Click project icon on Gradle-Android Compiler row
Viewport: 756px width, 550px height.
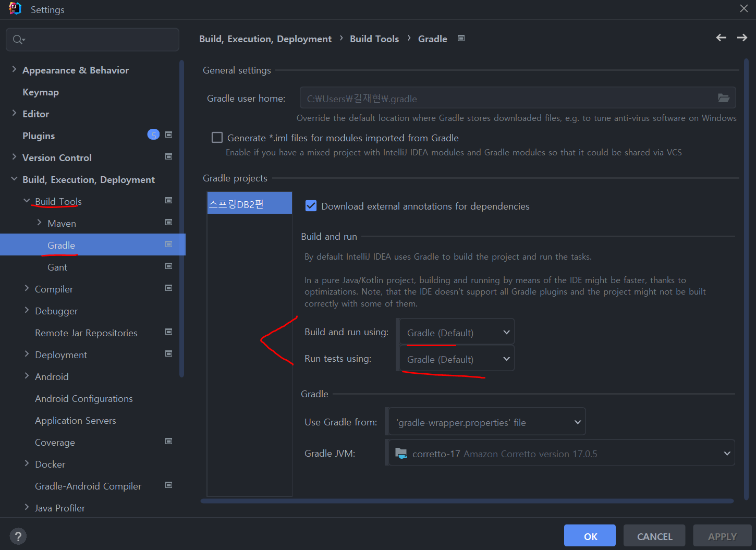(168, 485)
